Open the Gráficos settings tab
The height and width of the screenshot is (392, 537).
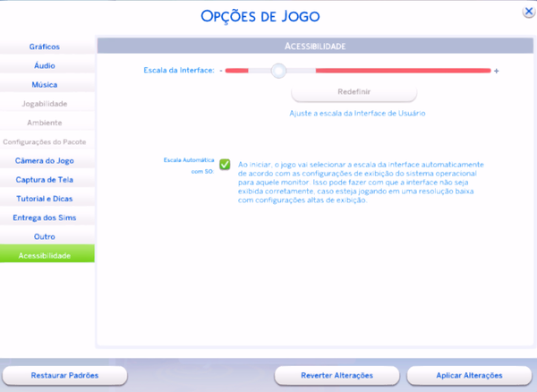click(45, 47)
